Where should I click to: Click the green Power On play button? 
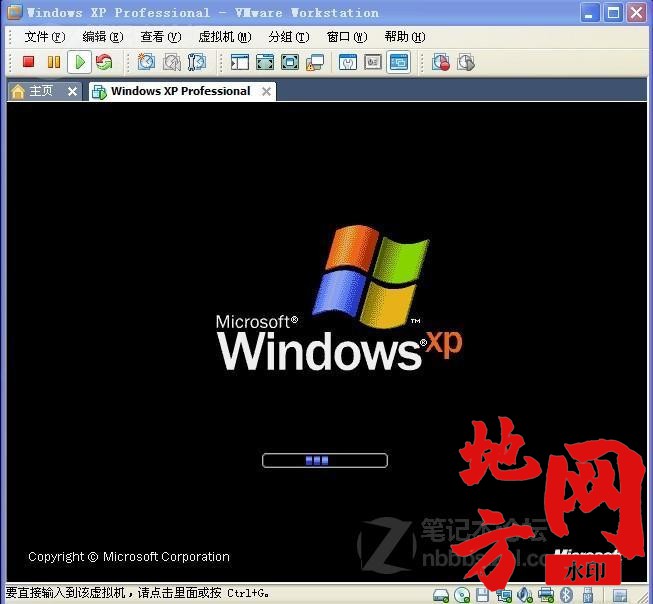coord(80,62)
